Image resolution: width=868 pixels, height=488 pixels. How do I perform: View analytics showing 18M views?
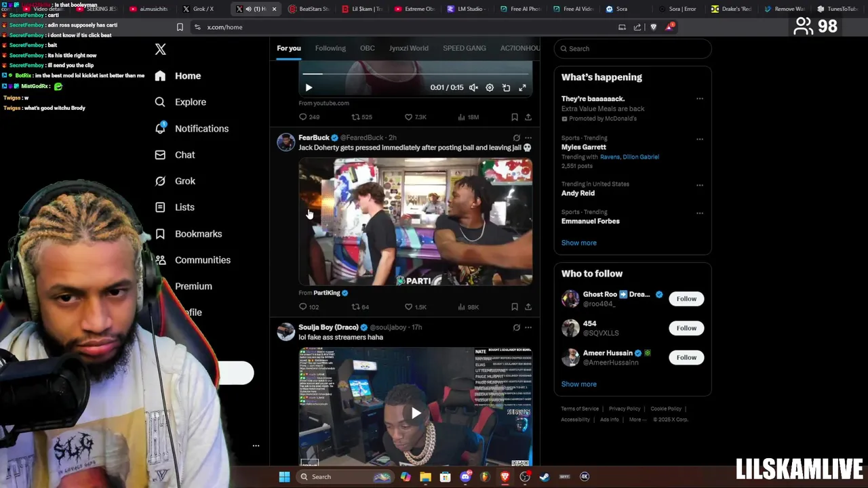[x=468, y=117]
